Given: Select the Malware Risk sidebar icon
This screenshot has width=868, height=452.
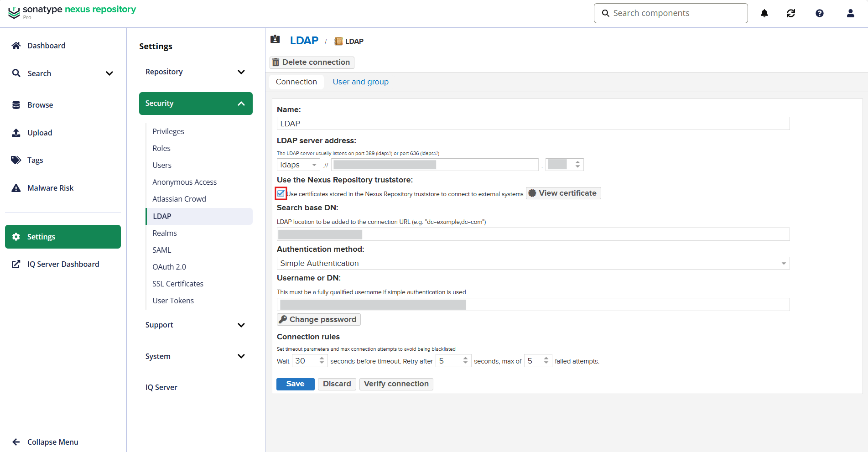Looking at the screenshot, I should 16,187.
